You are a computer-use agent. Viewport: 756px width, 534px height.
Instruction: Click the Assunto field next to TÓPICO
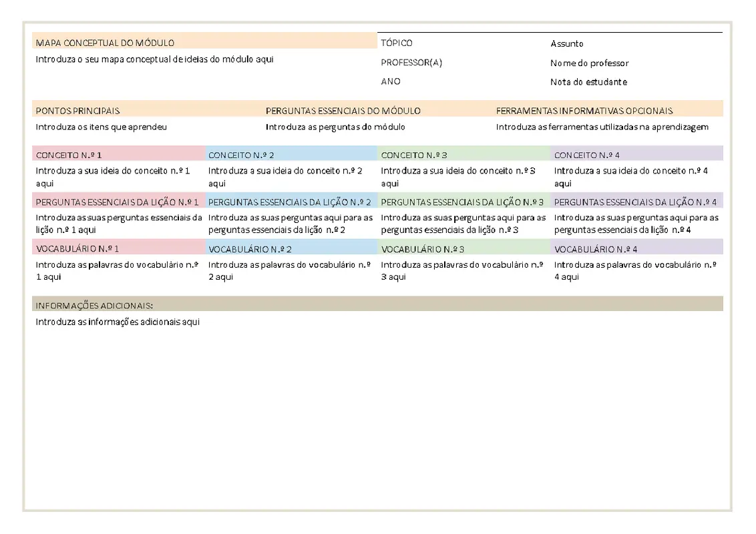[x=574, y=43]
